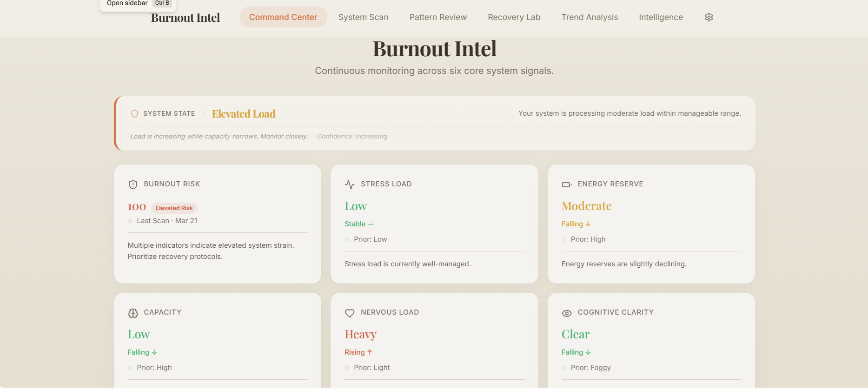The height and width of the screenshot is (389, 868).
Task: Open the settings gear icon
Action: [x=709, y=17]
